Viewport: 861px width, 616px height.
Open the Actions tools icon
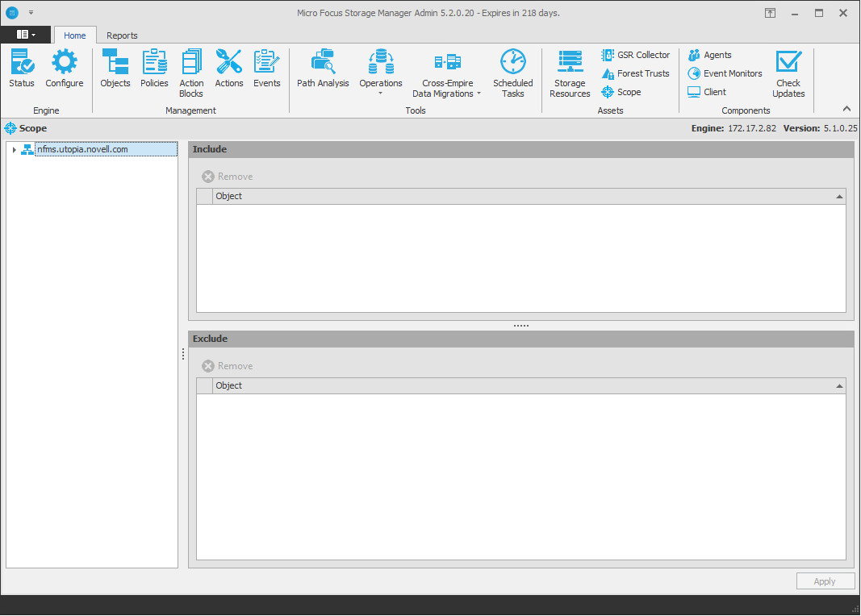coord(229,68)
